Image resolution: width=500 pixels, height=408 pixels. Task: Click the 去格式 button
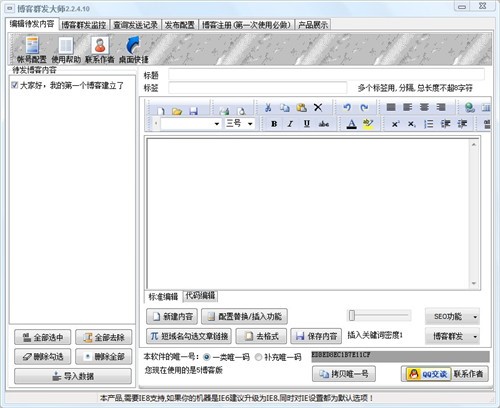[261, 336]
